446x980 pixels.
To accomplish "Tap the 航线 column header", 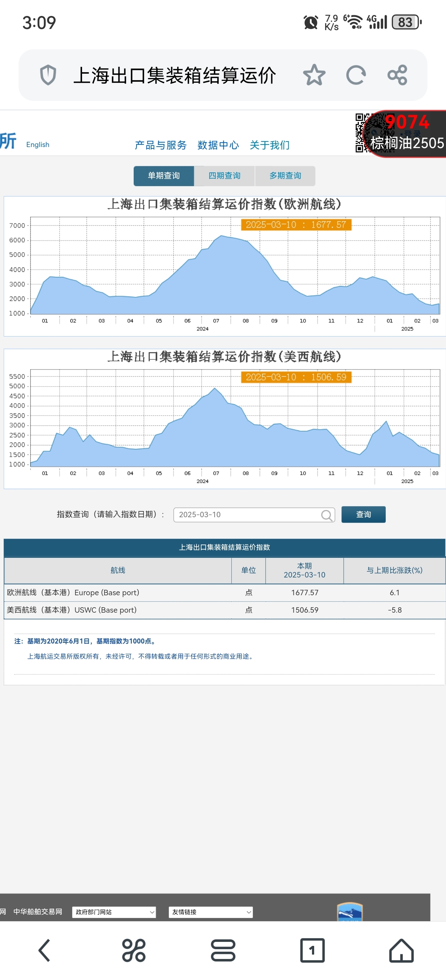I will tap(118, 570).
